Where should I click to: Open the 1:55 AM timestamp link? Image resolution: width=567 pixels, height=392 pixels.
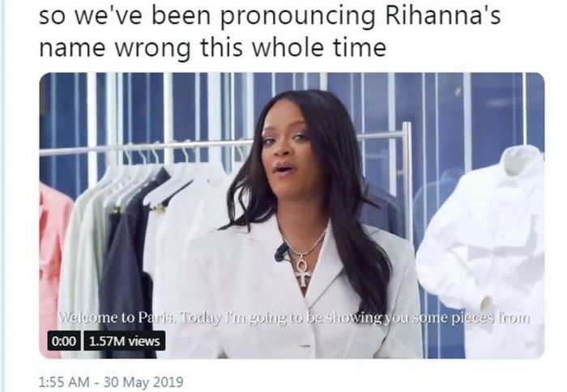pos(64,381)
